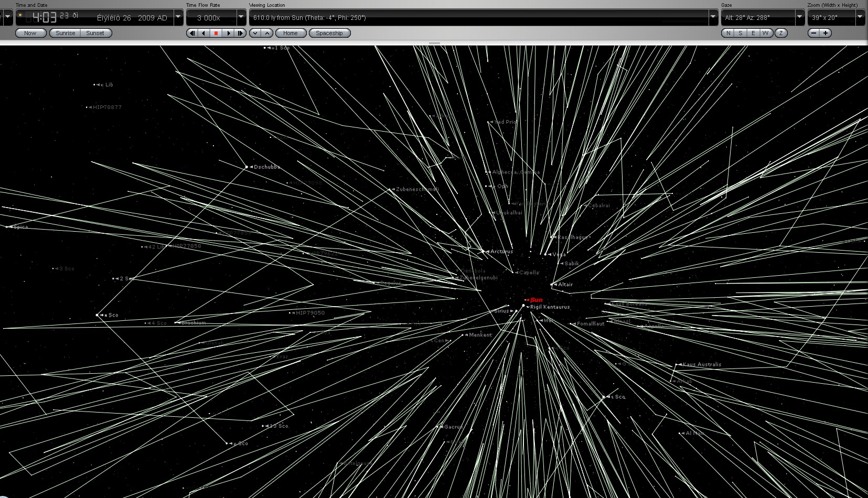
Task: Select the Alphecca, Gemma star label
Action: tap(516, 172)
